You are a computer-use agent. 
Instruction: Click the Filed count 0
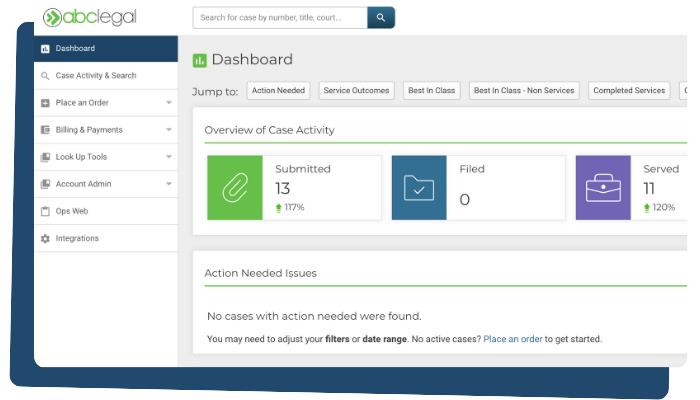pos(465,200)
